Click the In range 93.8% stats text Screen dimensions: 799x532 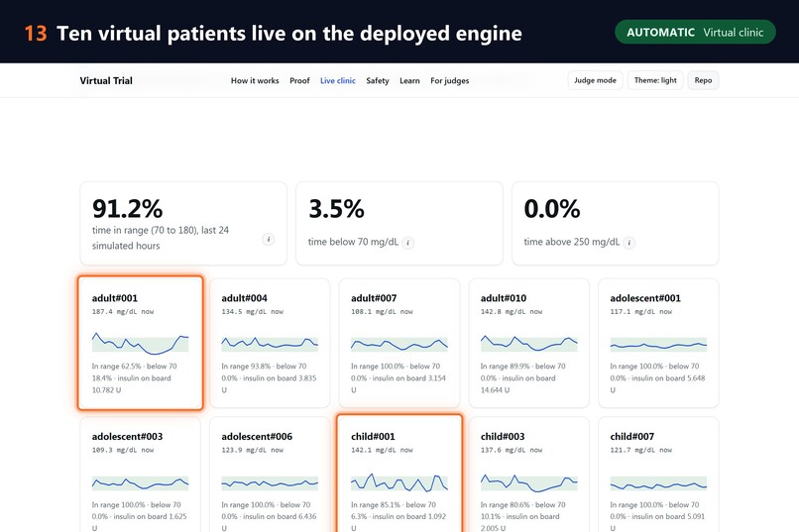[x=269, y=378]
